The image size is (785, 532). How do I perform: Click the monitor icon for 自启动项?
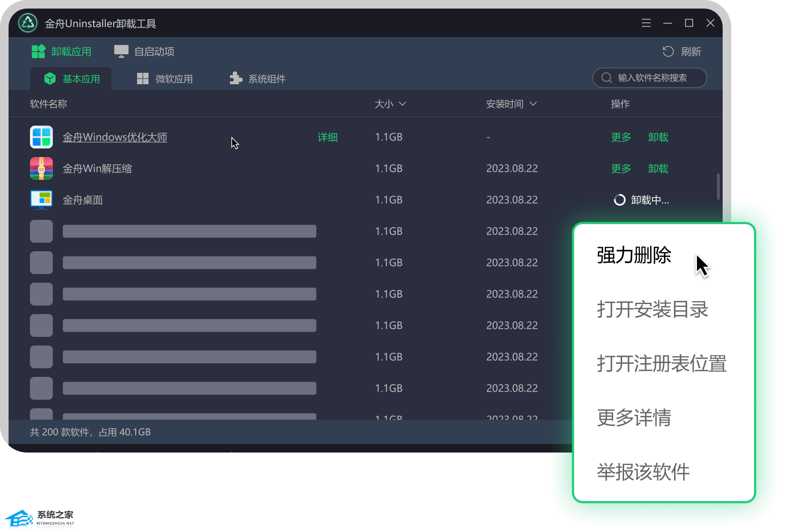coord(121,51)
